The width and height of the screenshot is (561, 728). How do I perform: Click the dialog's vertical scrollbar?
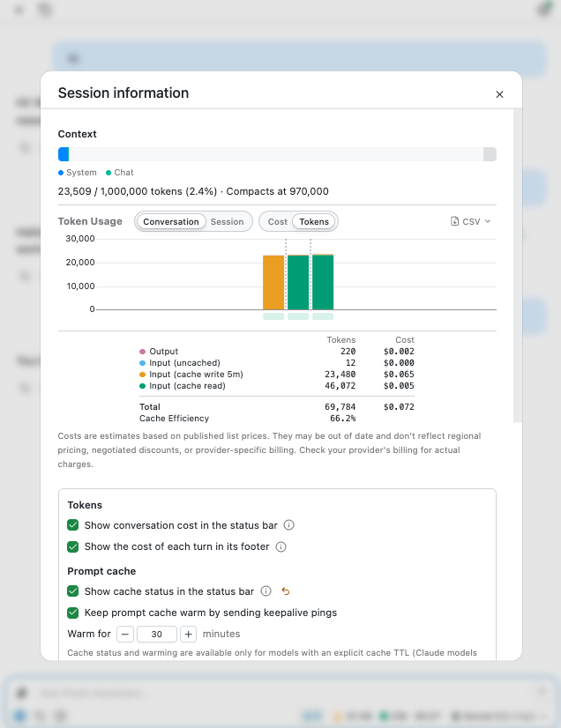tap(517, 265)
